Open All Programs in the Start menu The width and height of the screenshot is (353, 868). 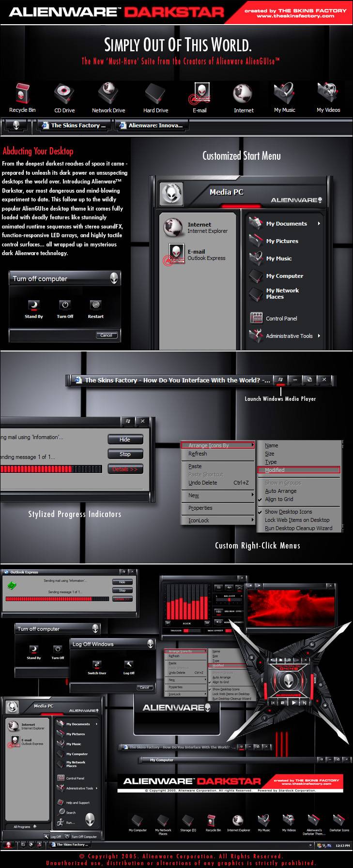(x=24, y=826)
